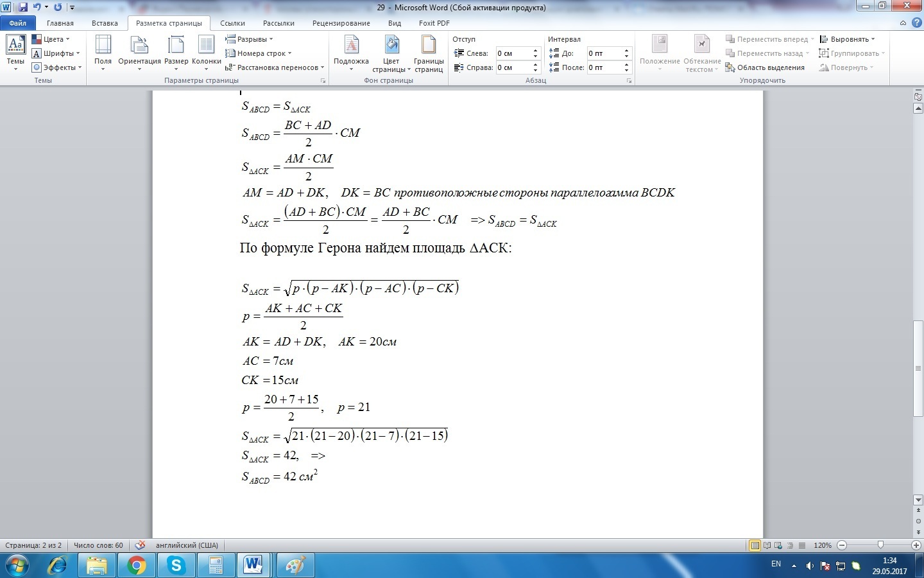The image size is (924, 578).
Task: Open Цвет страницы page color
Action: pos(391,54)
